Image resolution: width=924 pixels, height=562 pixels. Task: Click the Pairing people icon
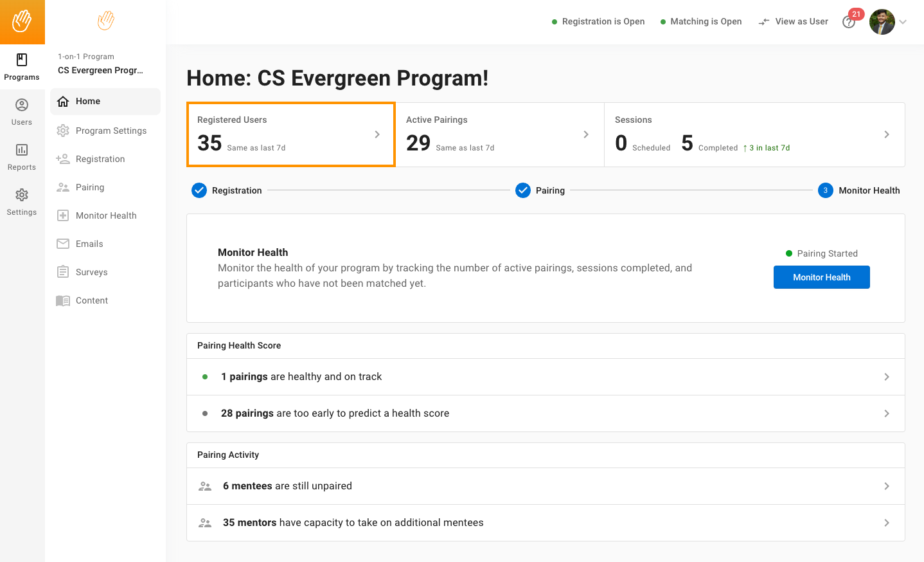click(63, 187)
